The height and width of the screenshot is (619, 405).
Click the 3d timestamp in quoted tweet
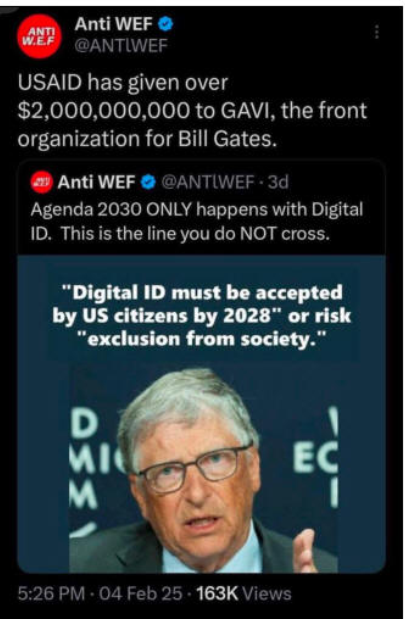[x=278, y=182]
